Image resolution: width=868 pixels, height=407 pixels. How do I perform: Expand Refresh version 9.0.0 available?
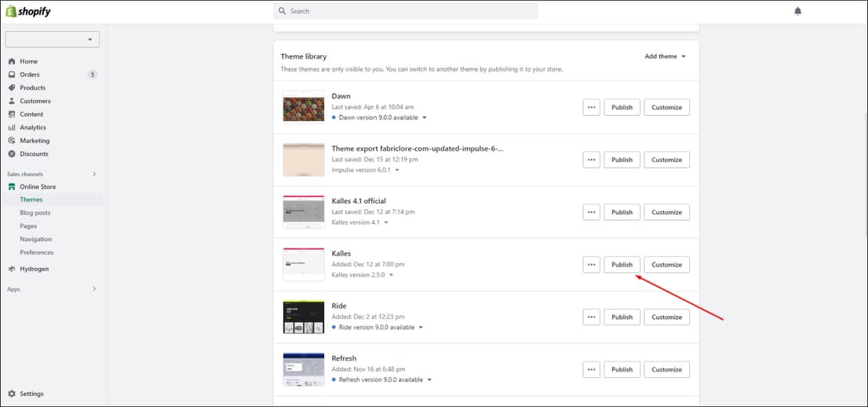point(381,379)
